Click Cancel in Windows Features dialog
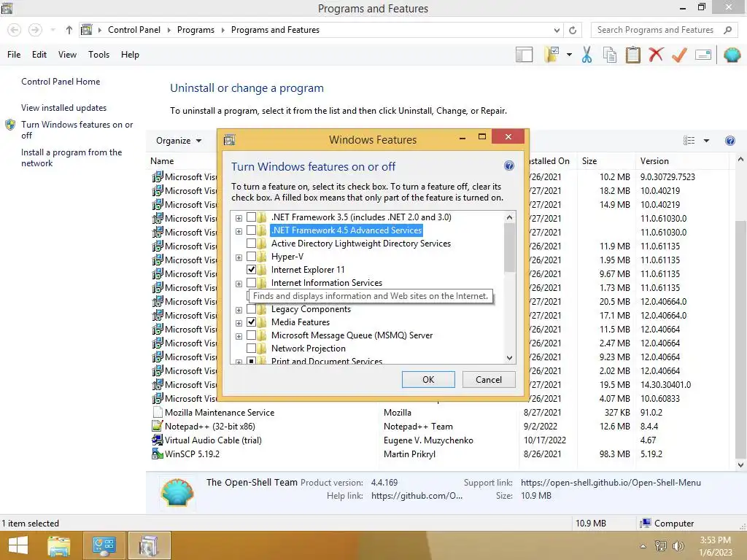This screenshot has width=747, height=560. [489, 379]
